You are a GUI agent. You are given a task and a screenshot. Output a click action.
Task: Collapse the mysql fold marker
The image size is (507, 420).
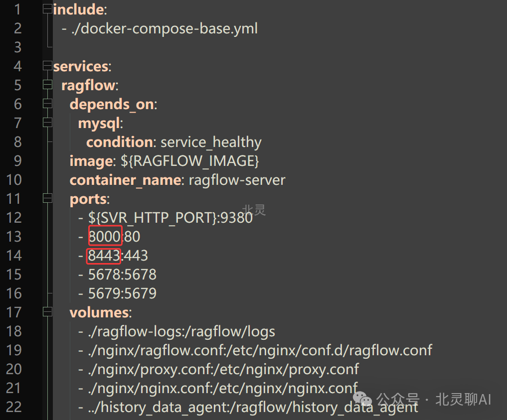tap(47, 123)
